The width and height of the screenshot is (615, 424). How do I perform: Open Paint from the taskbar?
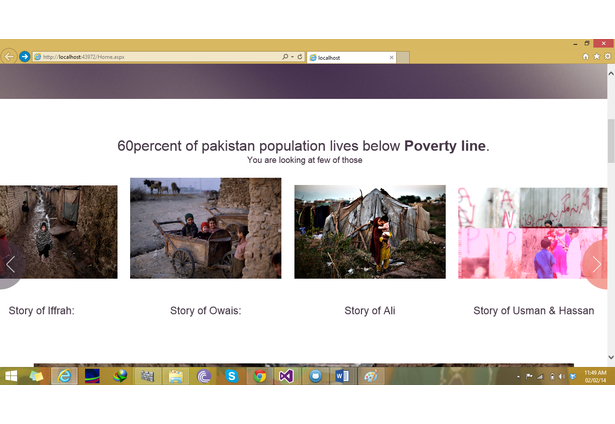(371, 376)
